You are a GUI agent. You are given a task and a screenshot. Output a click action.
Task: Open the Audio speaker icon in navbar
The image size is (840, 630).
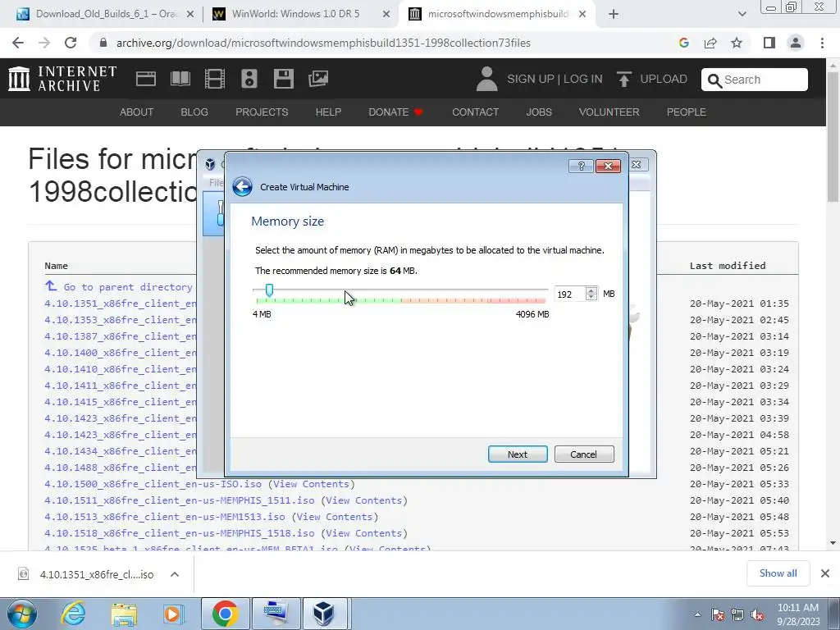pyautogui.click(x=249, y=79)
